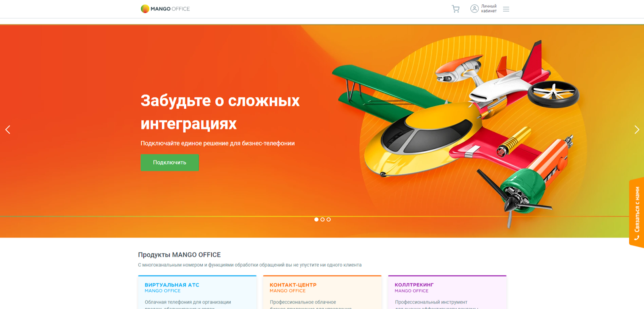Open the Виртуальная АТС product card
Image resolution: width=644 pixels, height=309 pixels.
[197, 292]
